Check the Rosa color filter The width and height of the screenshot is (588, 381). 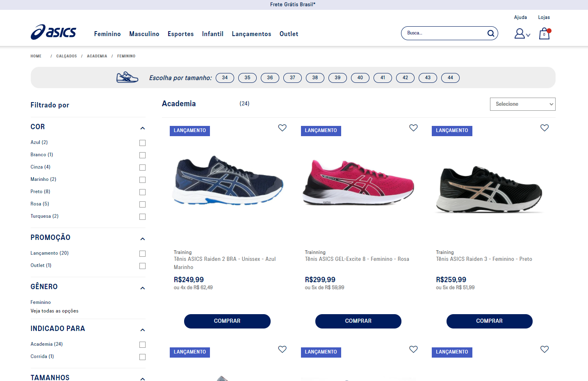pos(142,204)
